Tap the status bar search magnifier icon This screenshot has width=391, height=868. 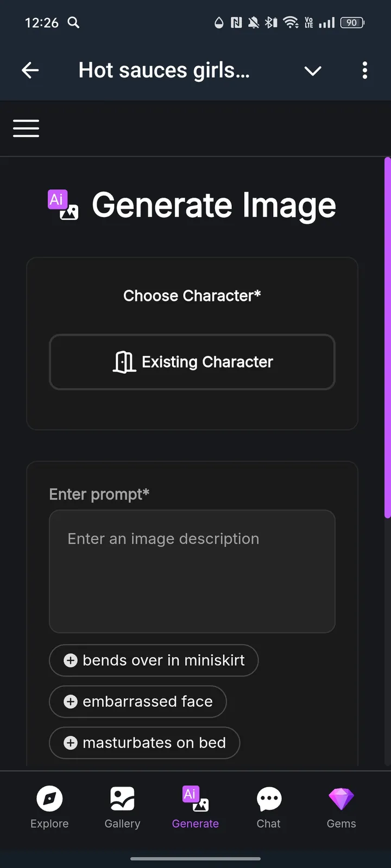pyautogui.click(x=73, y=23)
